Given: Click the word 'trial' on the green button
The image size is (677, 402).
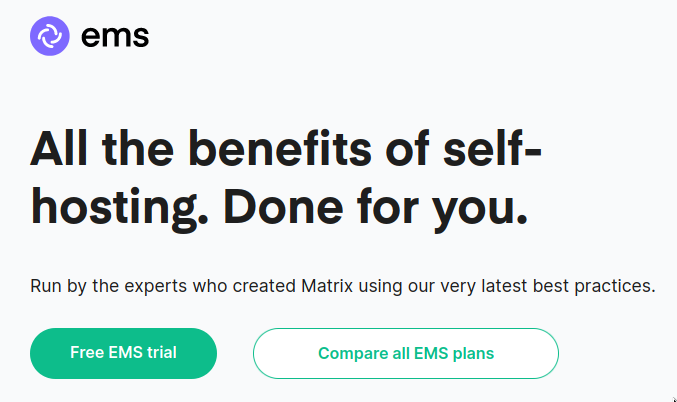Looking at the screenshot, I should (161, 352).
